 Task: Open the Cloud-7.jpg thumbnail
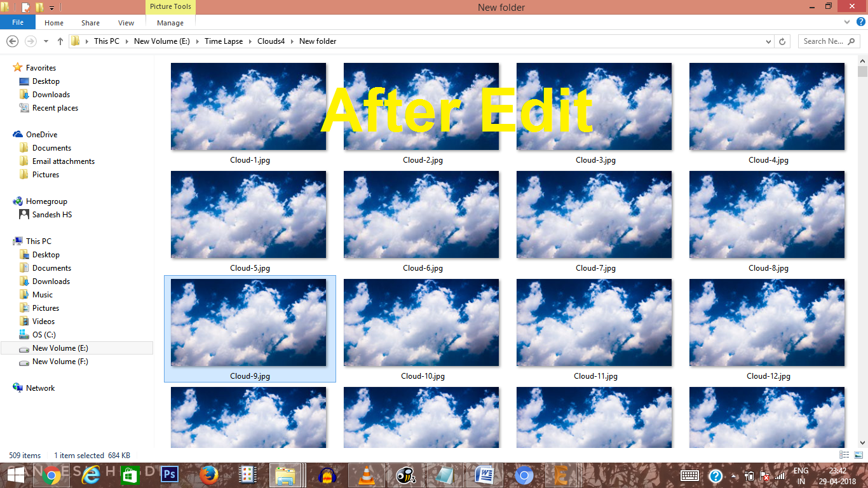point(594,215)
